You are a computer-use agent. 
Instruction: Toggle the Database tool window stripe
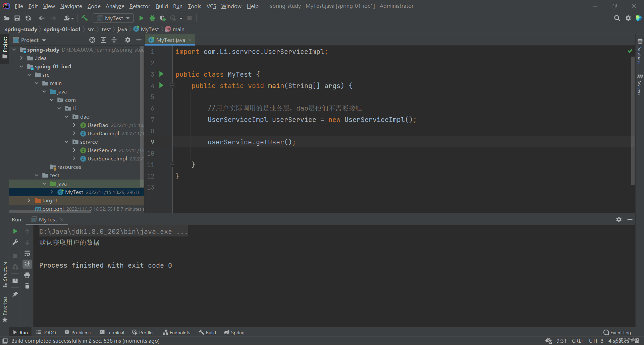(x=640, y=51)
